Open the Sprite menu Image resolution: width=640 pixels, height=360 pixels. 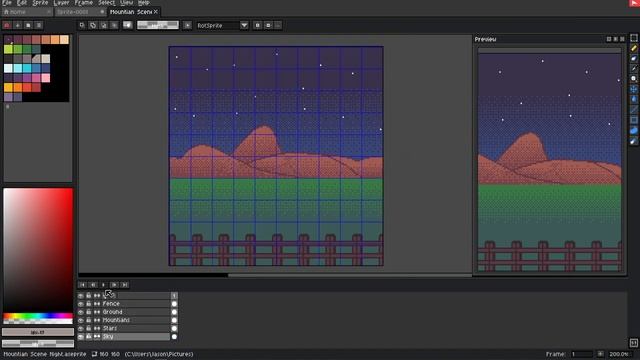pos(40,2)
